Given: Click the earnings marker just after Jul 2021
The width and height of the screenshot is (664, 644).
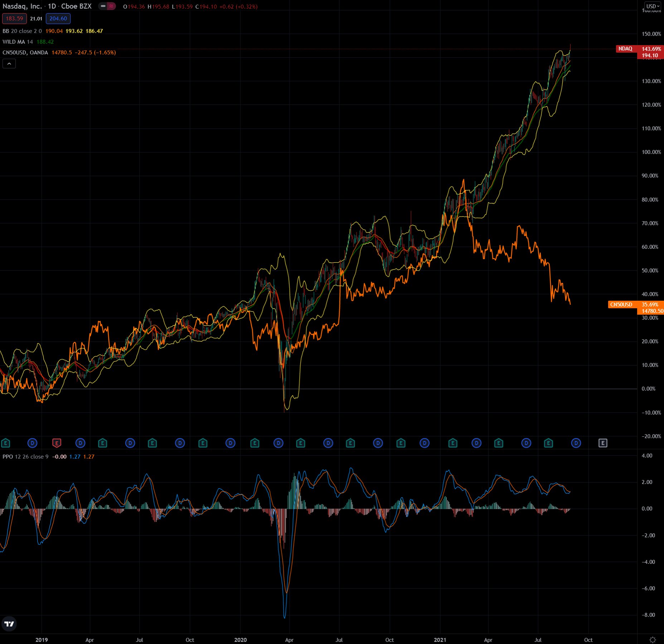Looking at the screenshot, I should pos(548,443).
